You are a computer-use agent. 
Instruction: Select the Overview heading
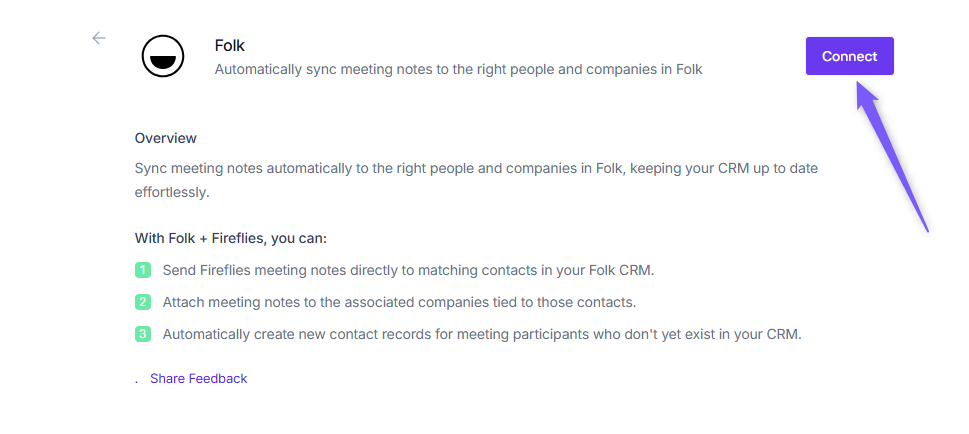(x=166, y=138)
